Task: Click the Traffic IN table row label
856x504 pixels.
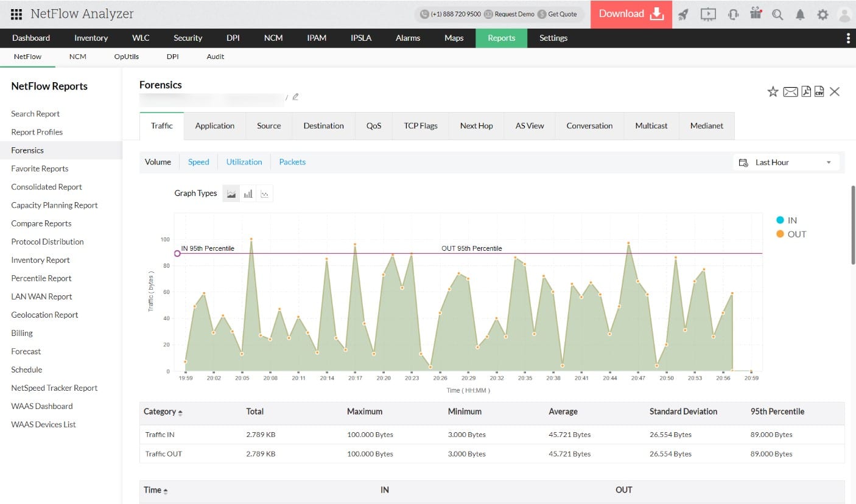Action: click(160, 435)
